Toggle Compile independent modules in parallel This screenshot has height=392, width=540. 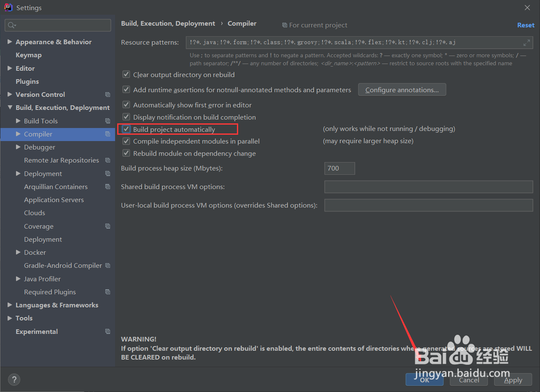126,141
